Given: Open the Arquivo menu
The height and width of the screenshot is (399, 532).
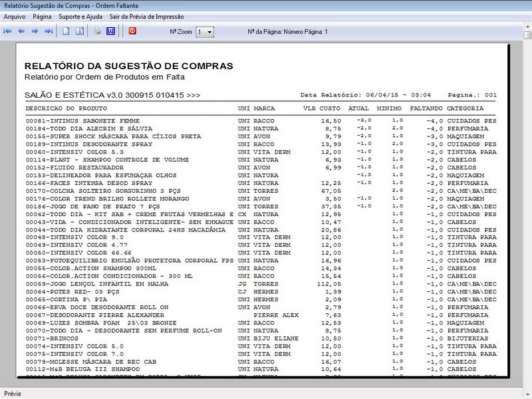Looking at the screenshot, I should coord(15,16).
